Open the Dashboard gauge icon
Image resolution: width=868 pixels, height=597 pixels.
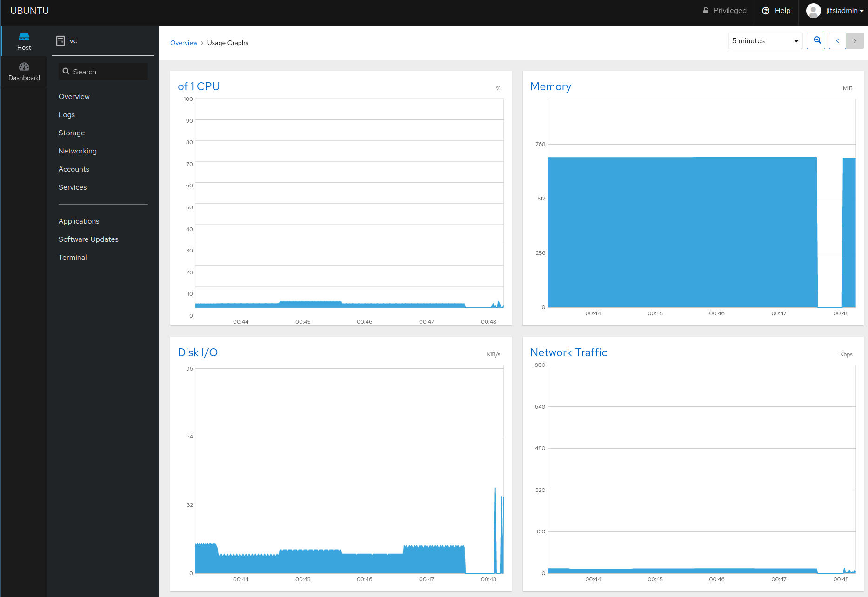pyautogui.click(x=24, y=66)
